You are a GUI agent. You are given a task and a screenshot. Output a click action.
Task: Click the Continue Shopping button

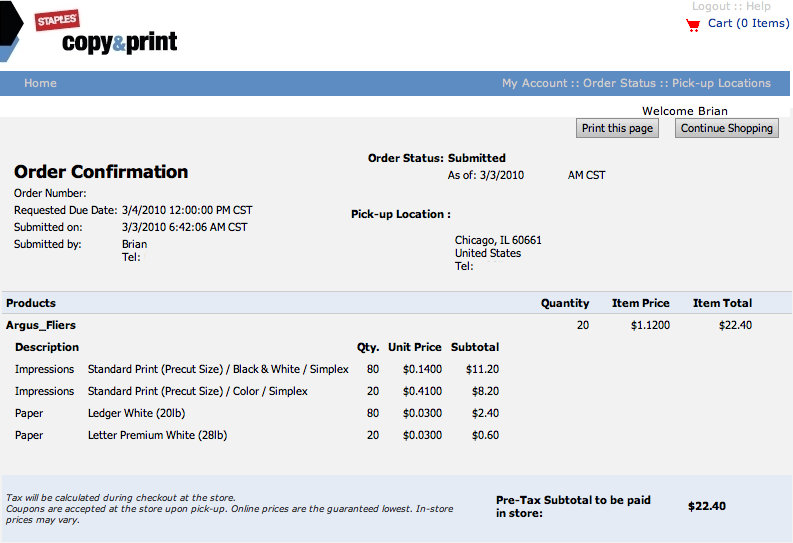(x=726, y=128)
